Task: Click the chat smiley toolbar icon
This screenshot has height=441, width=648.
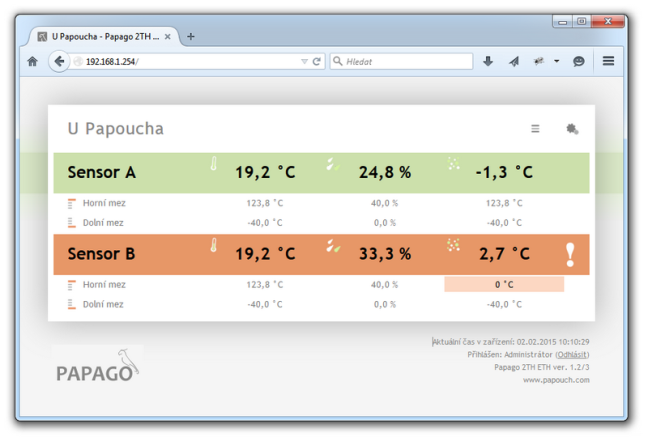Action: [x=578, y=61]
